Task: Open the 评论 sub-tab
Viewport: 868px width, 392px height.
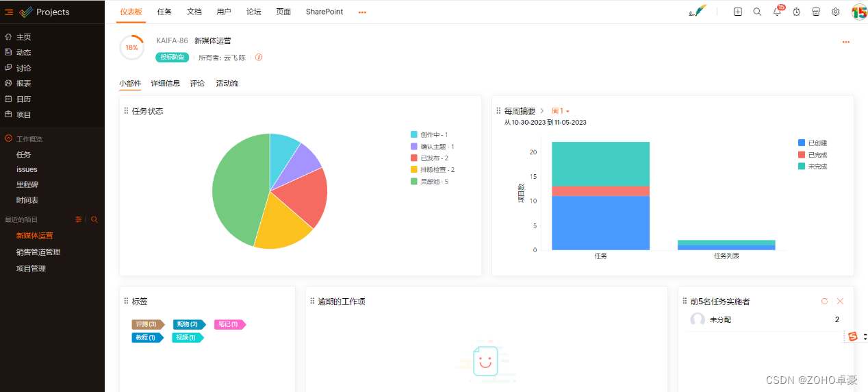Action: point(197,84)
